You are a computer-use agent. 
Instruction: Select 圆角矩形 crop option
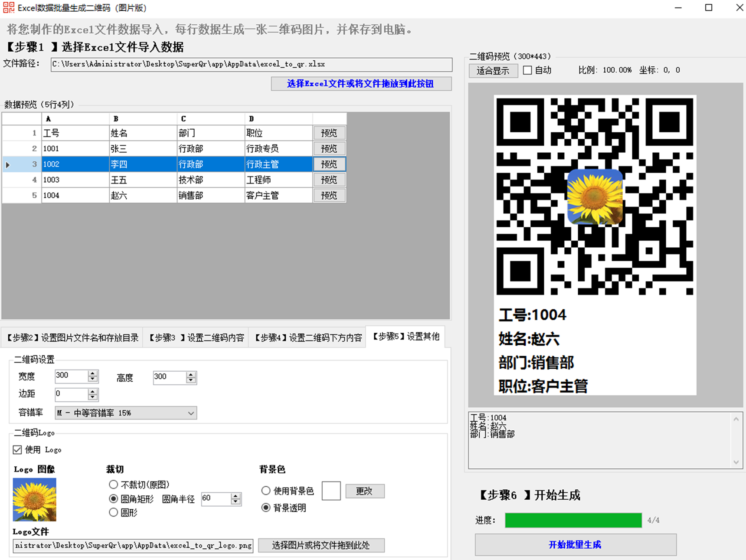click(x=114, y=499)
